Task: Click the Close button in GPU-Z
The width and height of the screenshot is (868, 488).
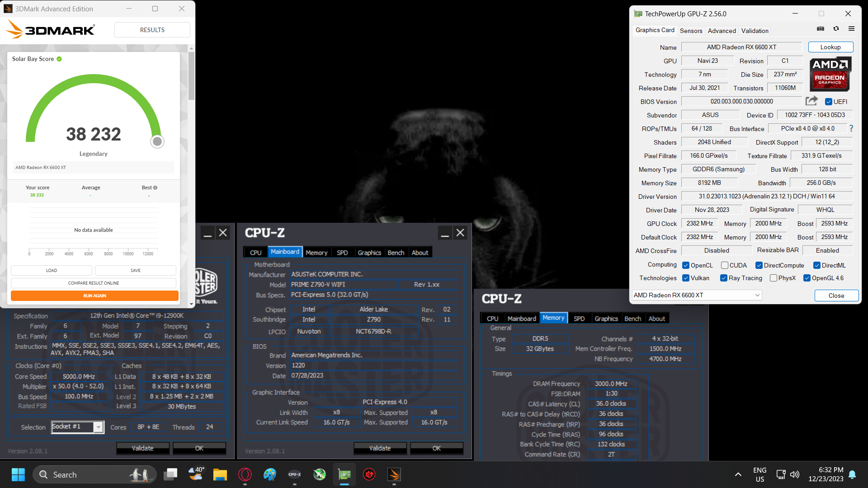Action: 836,296
